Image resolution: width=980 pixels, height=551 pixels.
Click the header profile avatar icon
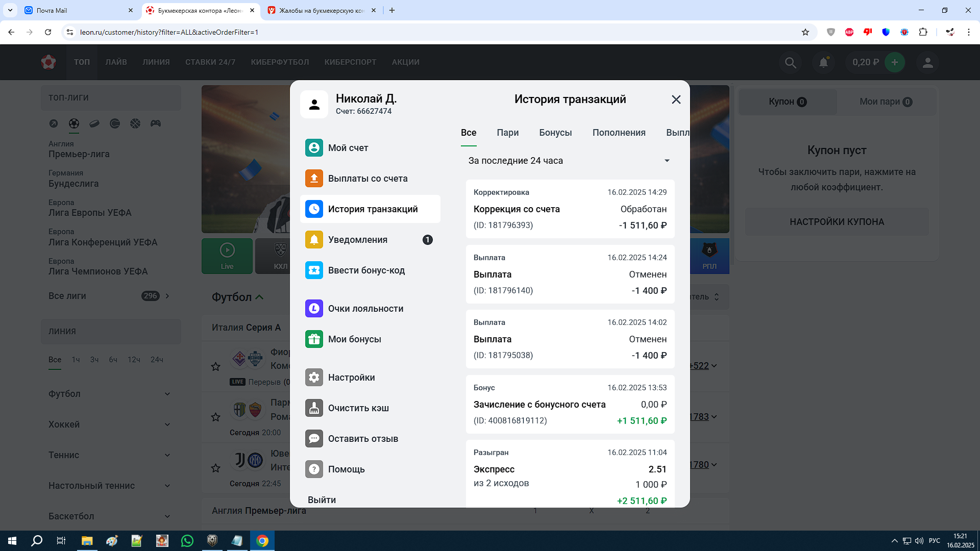coord(928,62)
